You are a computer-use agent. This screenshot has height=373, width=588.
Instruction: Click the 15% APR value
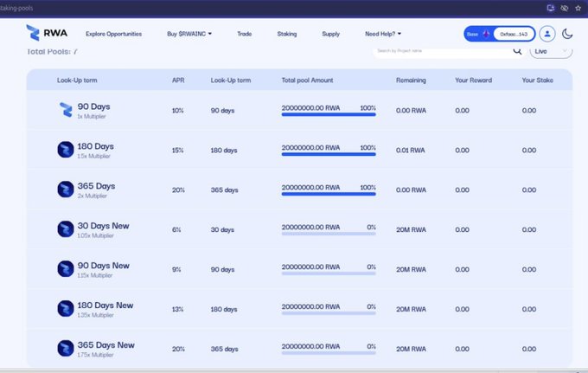point(178,150)
